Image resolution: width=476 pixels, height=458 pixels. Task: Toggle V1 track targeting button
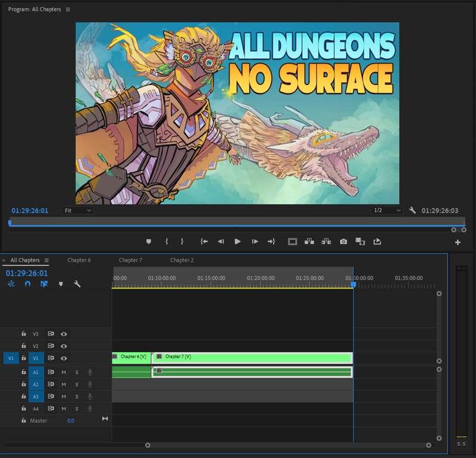tap(36, 358)
